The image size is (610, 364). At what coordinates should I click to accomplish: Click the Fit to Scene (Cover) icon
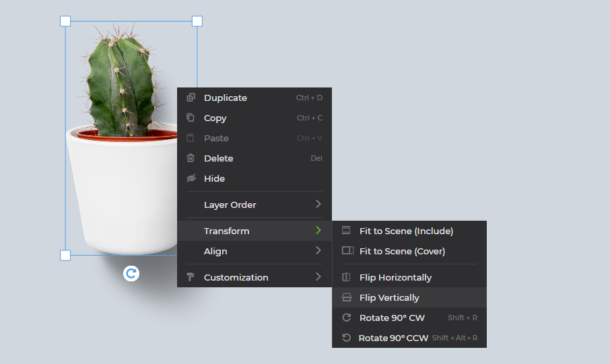pyautogui.click(x=348, y=250)
